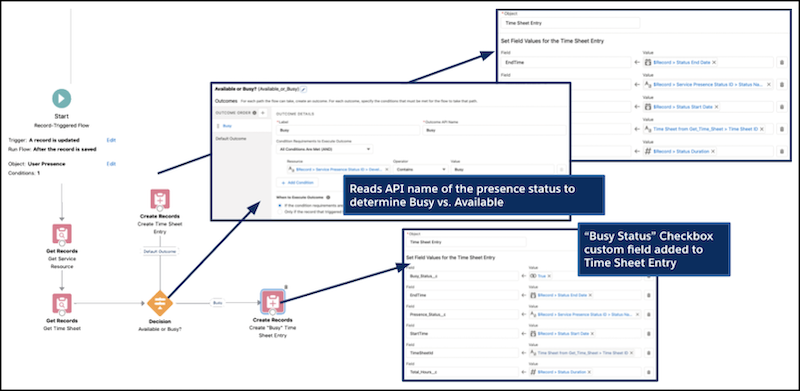Image resolution: width=800 pixels, height=391 pixels.
Task: Click the condition Value field containing Busy
Action: pyautogui.click(x=502, y=169)
